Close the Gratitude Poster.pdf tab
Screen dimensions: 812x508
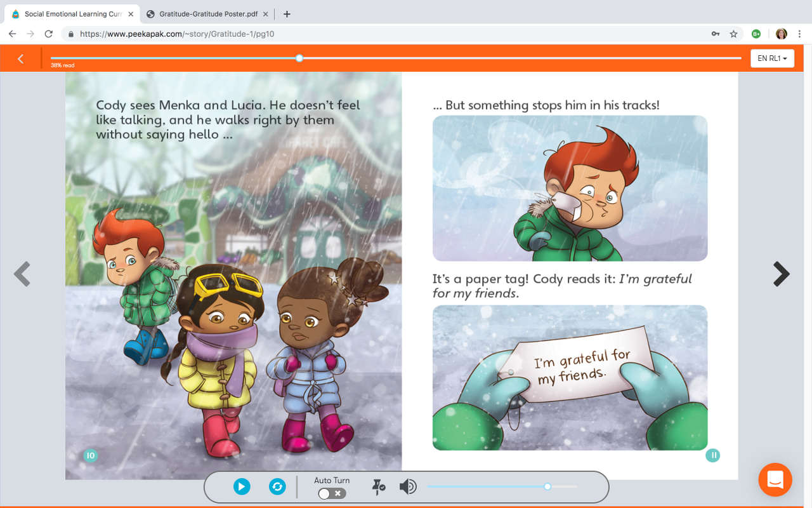coord(266,14)
